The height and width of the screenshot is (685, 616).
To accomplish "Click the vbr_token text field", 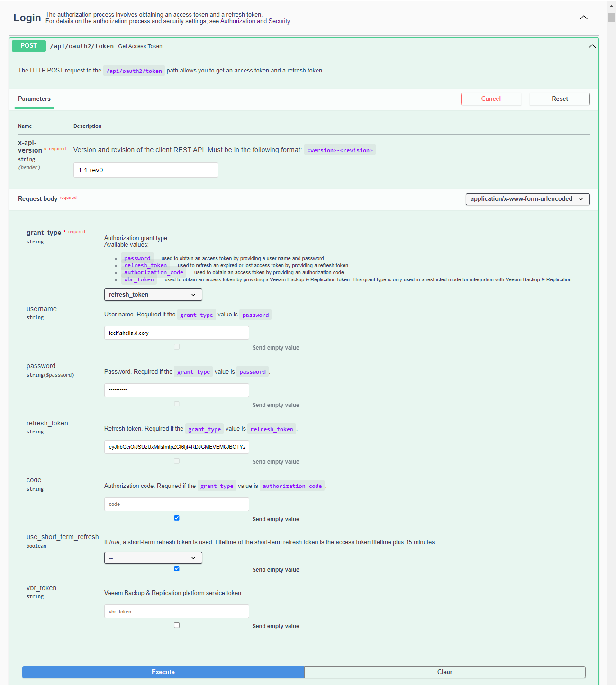I will click(x=177, y=612).
